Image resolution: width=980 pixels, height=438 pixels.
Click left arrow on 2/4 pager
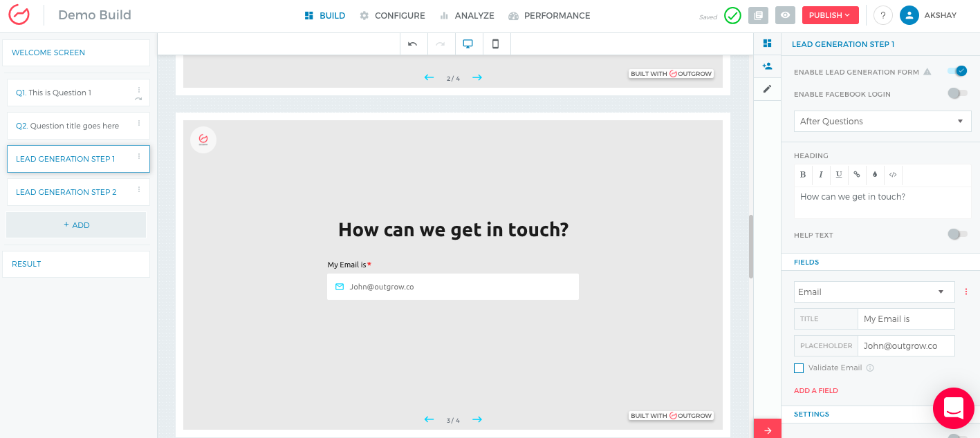pos(429,77)
